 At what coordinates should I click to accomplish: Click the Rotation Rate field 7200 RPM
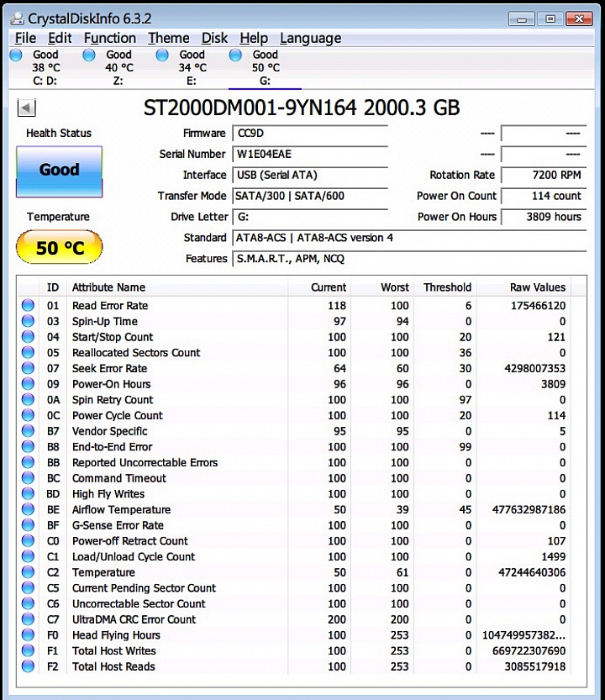(x=544, y=175)
